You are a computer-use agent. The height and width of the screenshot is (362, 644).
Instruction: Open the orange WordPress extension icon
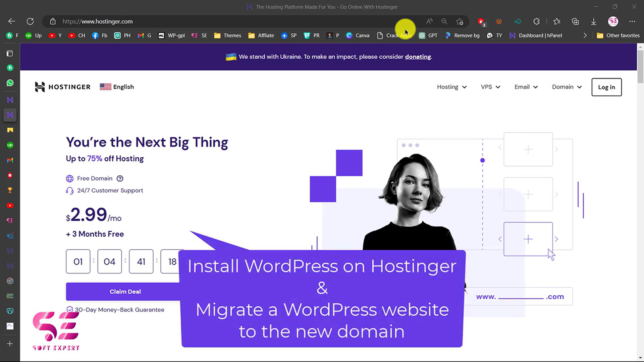click(499, 21)
